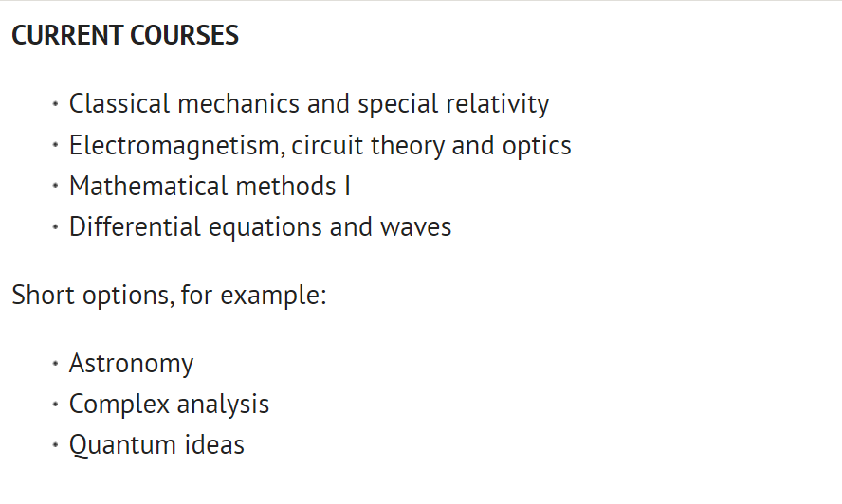Click Differential equations and waves item
The image size is (842, 504).
click(x=260, y=227)
